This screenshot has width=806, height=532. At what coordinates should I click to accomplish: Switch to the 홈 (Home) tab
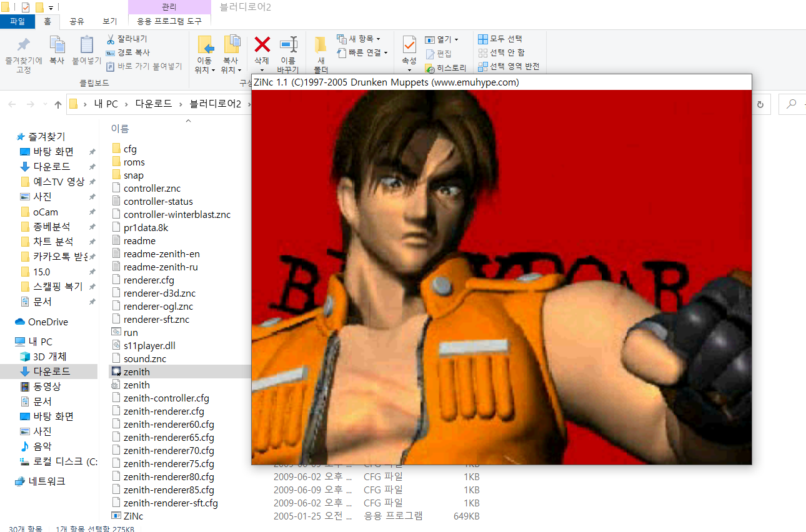click(x=47, y=21)
